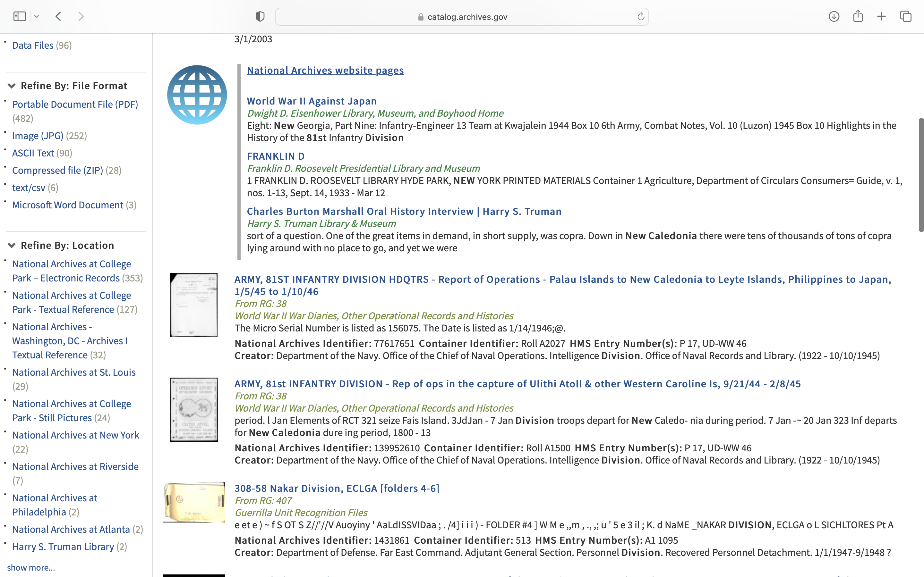Open thumbnail of Ulithi Atoll operations report

click(x=193, y=409)
